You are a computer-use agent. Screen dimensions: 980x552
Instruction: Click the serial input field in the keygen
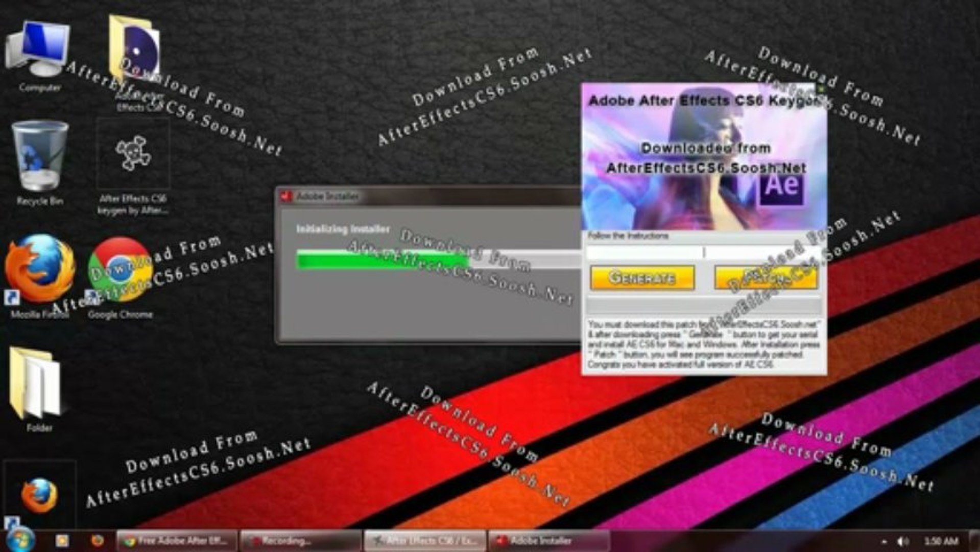tap(704, 252)
